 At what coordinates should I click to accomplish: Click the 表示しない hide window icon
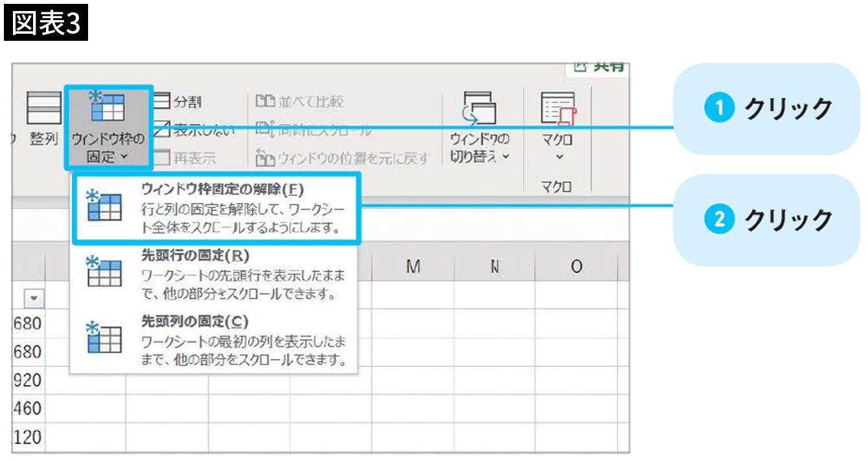pos(161,130)
